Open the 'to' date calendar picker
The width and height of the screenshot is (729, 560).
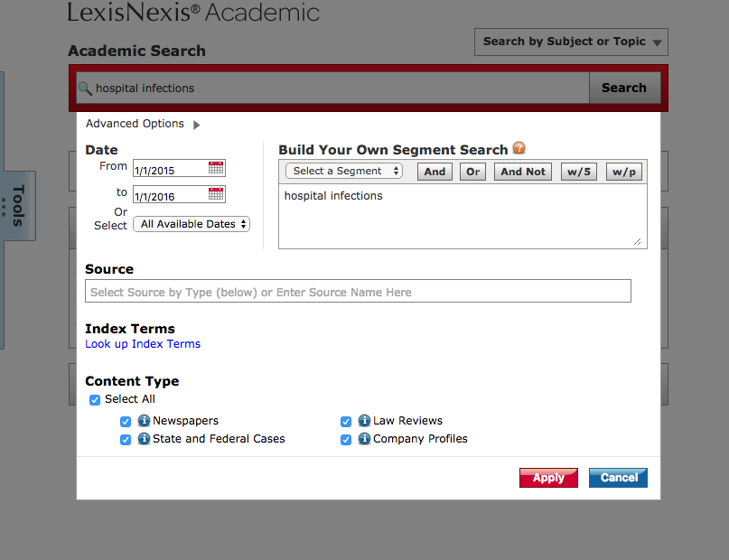tap(216, 194)
